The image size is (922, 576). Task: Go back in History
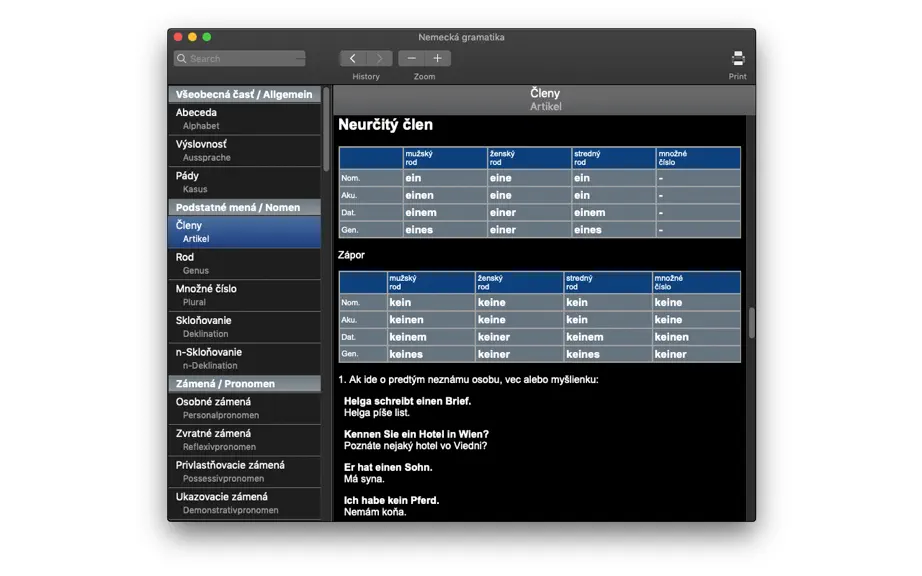coord(353,58)
